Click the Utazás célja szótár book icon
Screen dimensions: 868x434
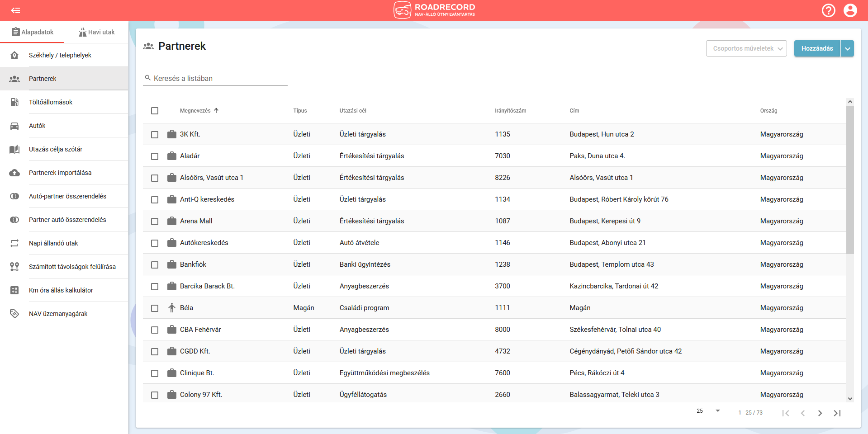[14, 149]
